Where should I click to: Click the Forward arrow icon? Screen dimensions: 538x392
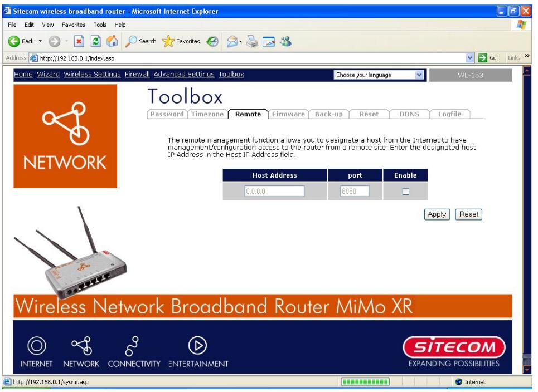tap(54, 41)
